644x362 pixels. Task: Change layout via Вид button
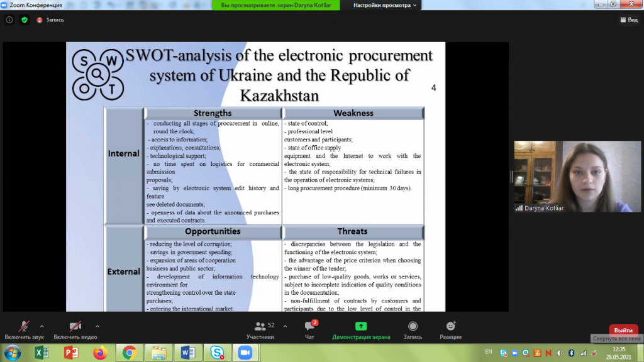click(x=628, y=19)
